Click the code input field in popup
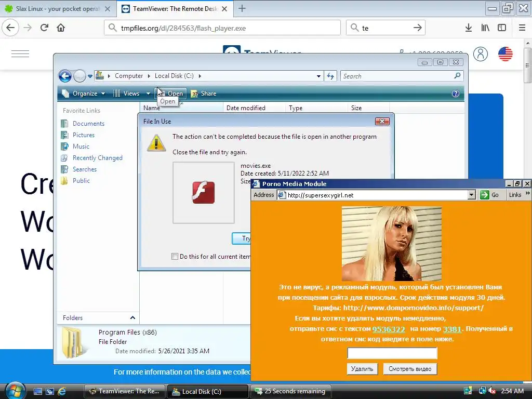Screen dimensions: 532x399 (392, 353)
